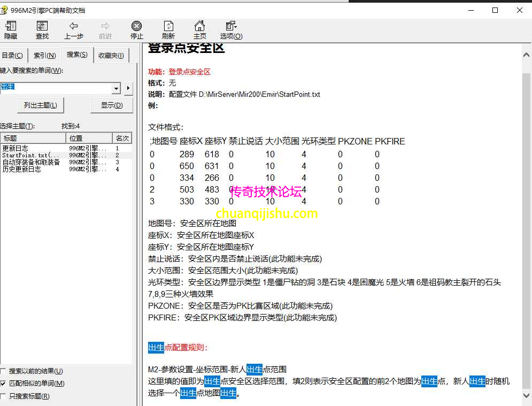The image size is (532, 406).
Task: Click the 列出主题 button
Action: [41, 105]
